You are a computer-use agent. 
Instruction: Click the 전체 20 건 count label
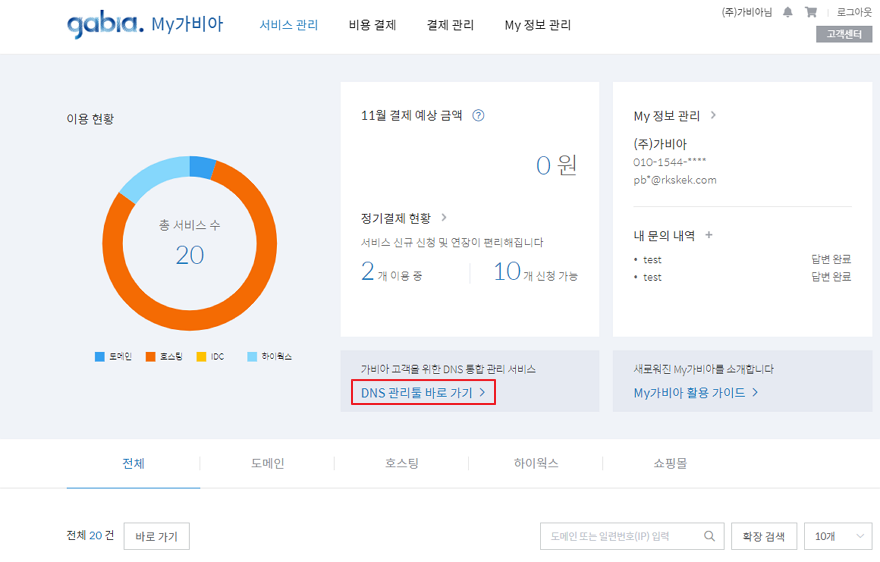tap(90, 535)
